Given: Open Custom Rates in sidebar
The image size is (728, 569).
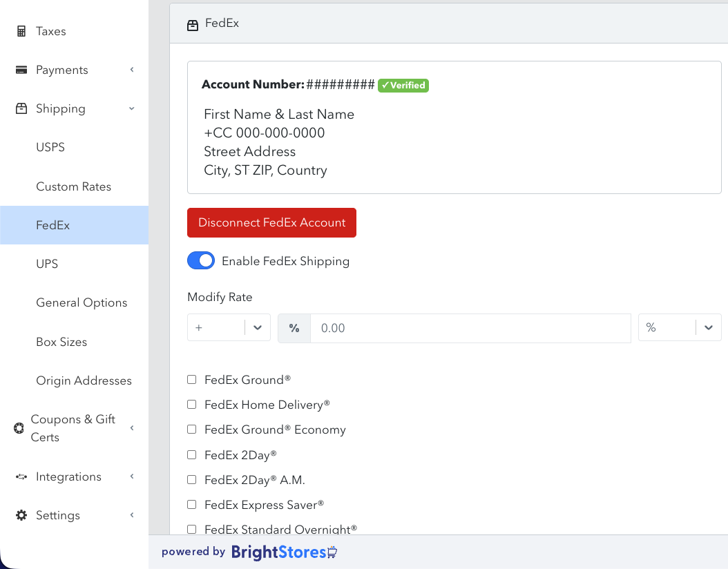Looking at the screenshot, I should point(75,186).
